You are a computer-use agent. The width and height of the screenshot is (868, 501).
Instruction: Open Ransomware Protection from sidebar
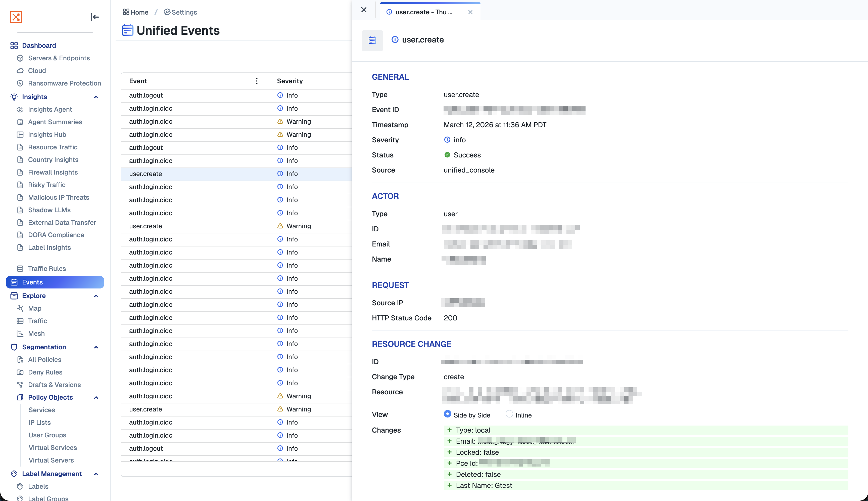tap(64, 83)
